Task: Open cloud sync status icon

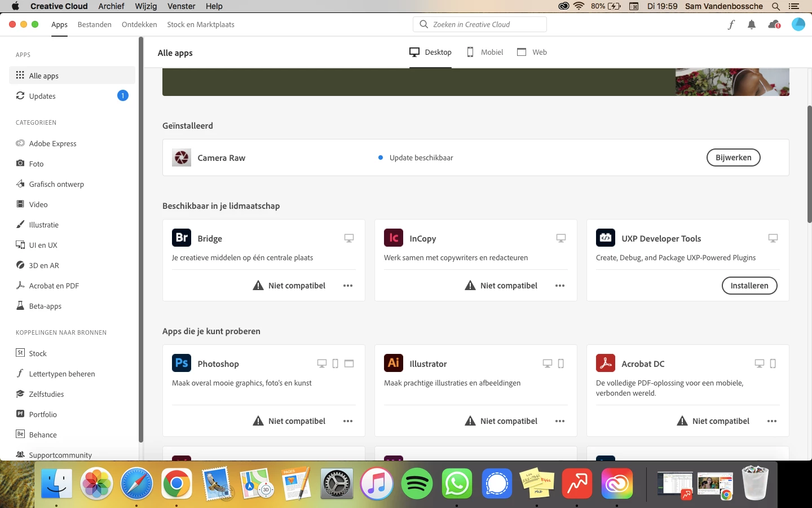Action: tap(774, 24)
